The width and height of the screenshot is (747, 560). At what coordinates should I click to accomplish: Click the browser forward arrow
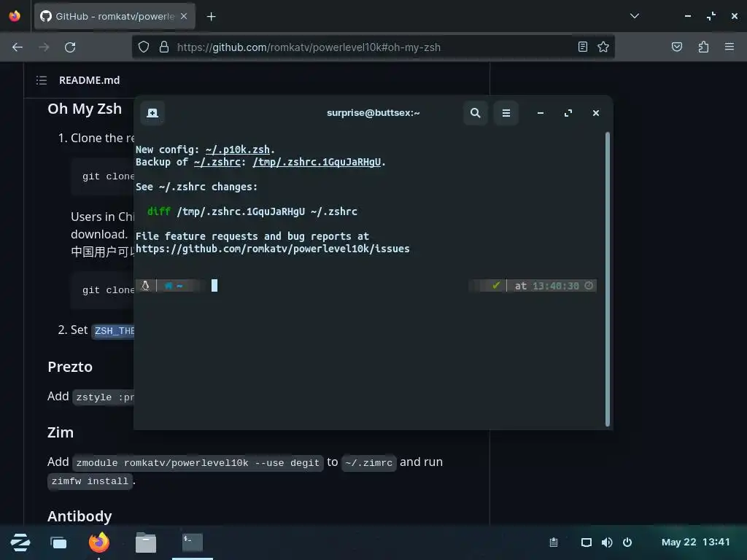coord(44,47)
